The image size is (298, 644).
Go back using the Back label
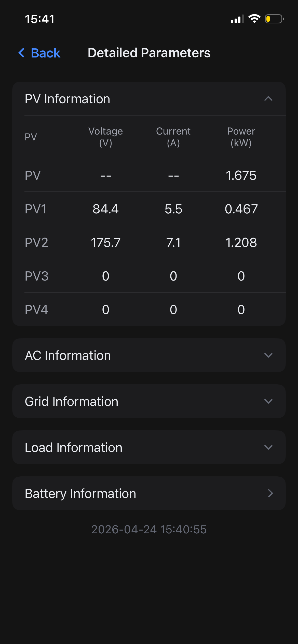pyautogui.click(x=46, y=53)
